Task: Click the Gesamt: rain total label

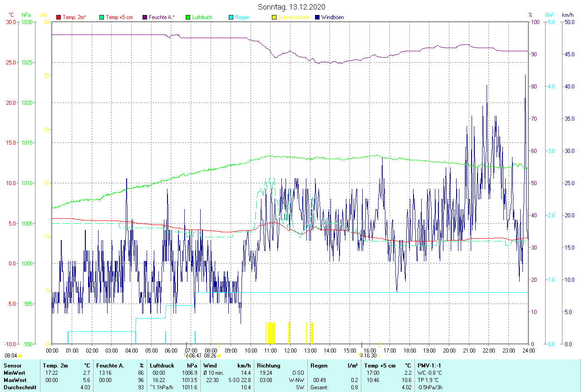Action: pos(319,387)
